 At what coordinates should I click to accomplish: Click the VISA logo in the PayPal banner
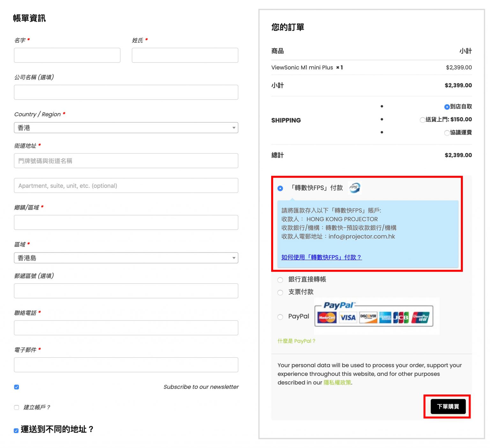click(x=348, y=317)
